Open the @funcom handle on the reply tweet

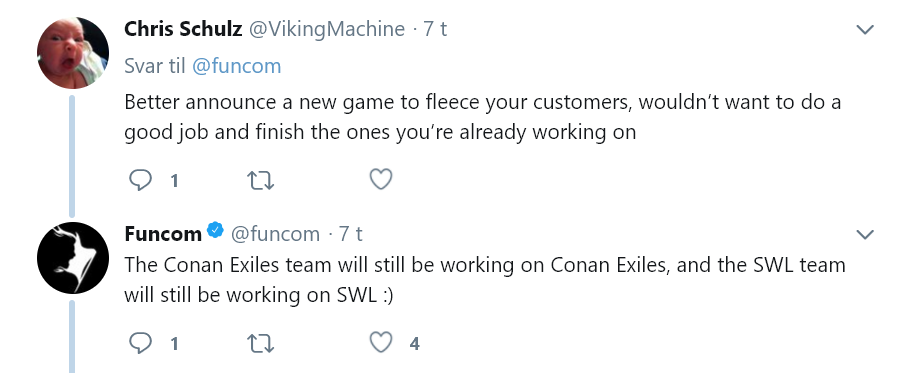pos(275,234)
